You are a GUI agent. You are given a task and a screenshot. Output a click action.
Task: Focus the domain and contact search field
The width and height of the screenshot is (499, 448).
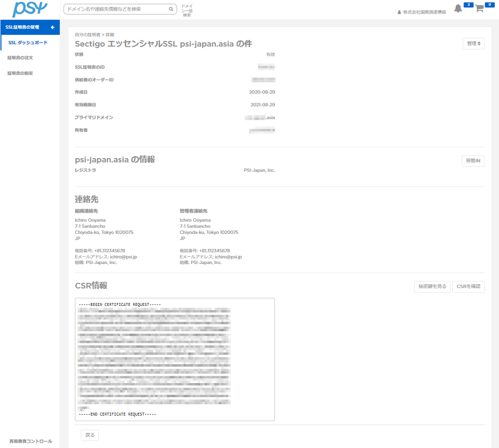coord(120,9)
